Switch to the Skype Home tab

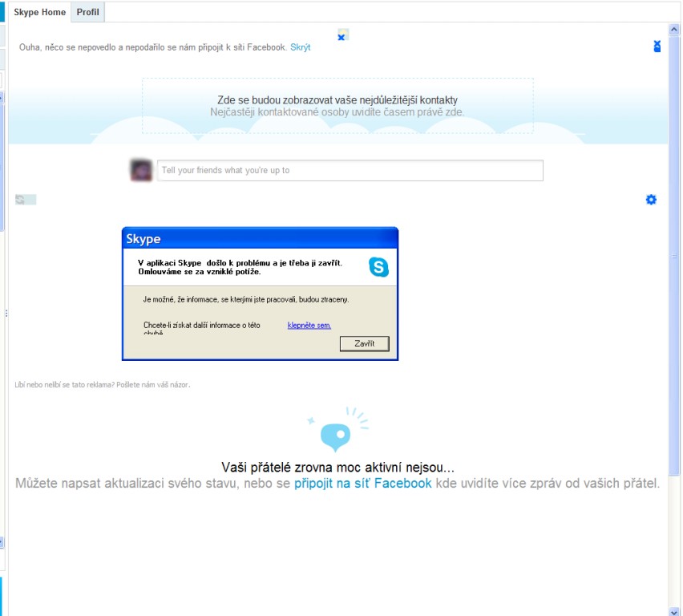(39, 12)
